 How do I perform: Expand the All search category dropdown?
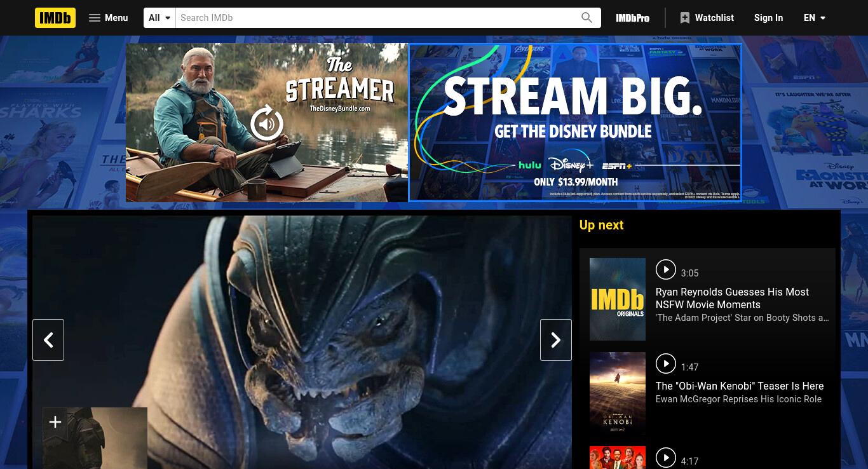[x=159, y=18]
